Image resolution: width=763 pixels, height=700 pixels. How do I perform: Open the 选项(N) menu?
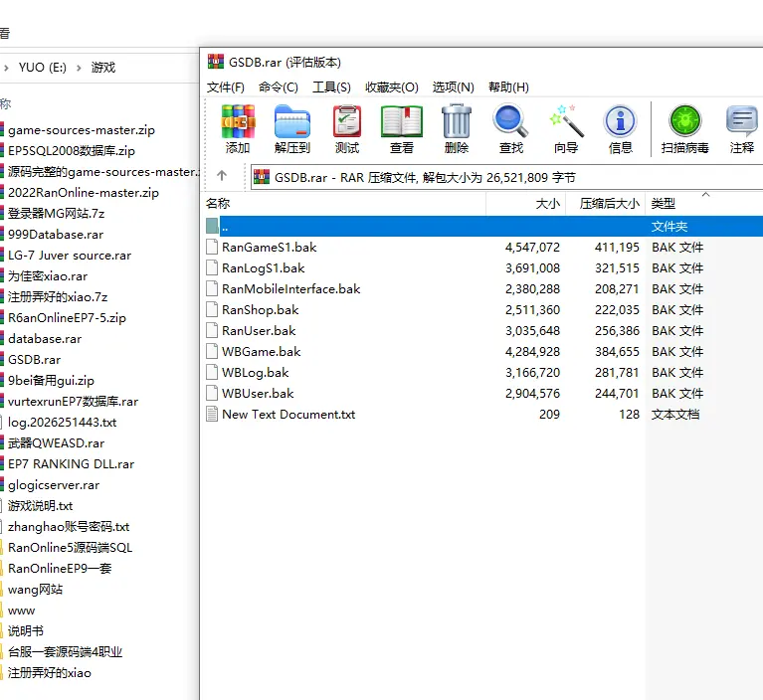pos(453,87)
